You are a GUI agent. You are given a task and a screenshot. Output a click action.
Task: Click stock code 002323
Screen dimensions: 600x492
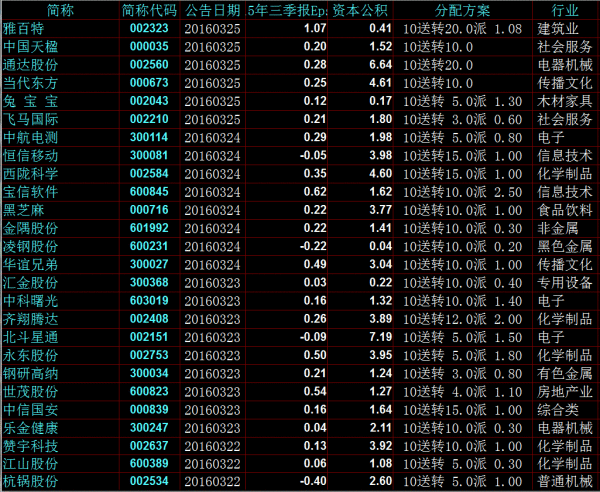[149, 28]
